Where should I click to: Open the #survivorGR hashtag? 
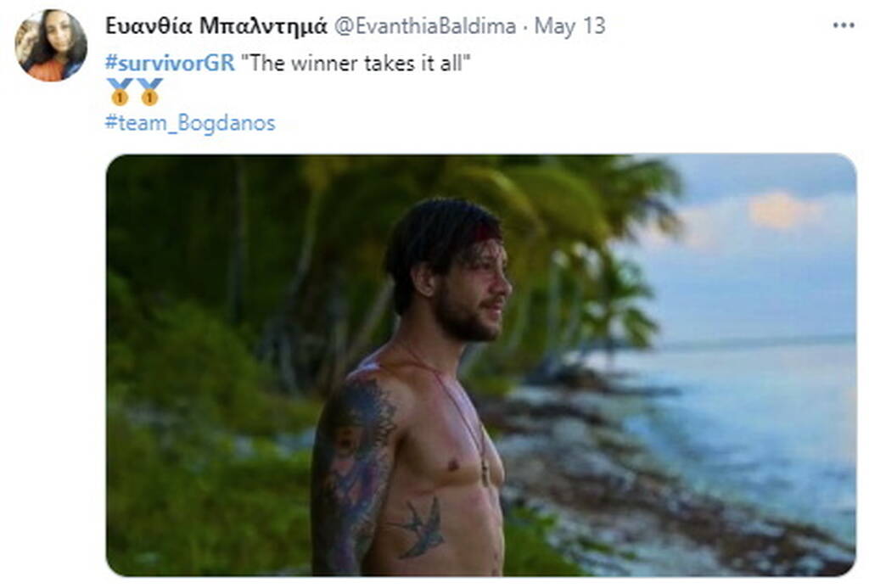coord(170,63)
